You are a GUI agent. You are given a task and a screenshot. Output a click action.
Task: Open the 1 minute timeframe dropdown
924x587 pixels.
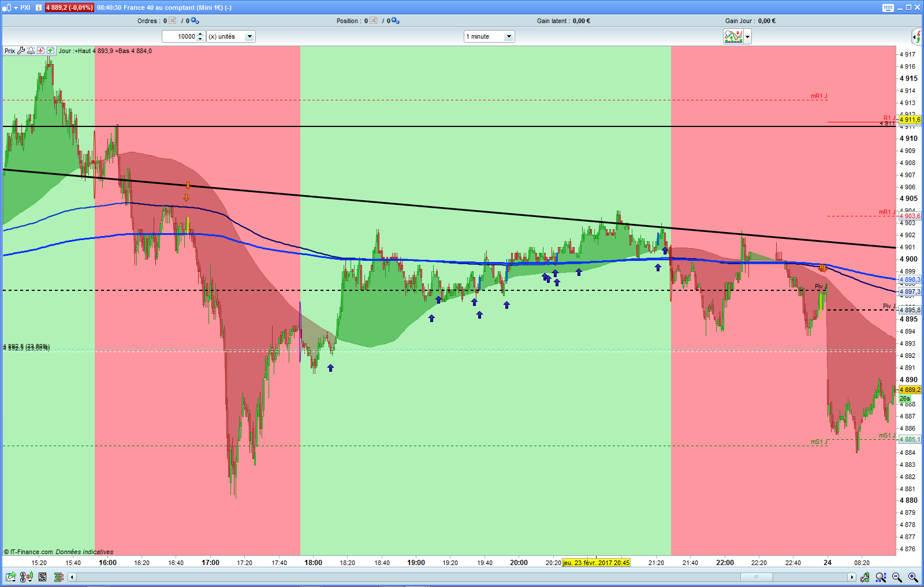click(x=489, y=36)
